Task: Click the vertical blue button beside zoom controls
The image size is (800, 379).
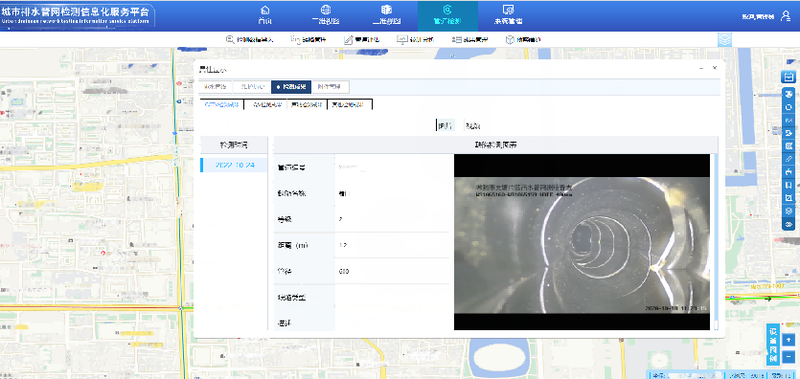Action: coord(772,345)
